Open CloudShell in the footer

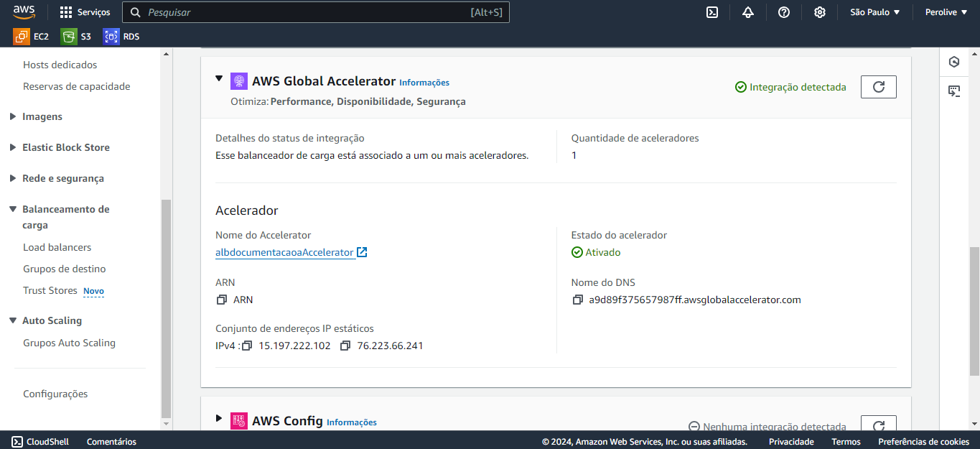point(40,442)
